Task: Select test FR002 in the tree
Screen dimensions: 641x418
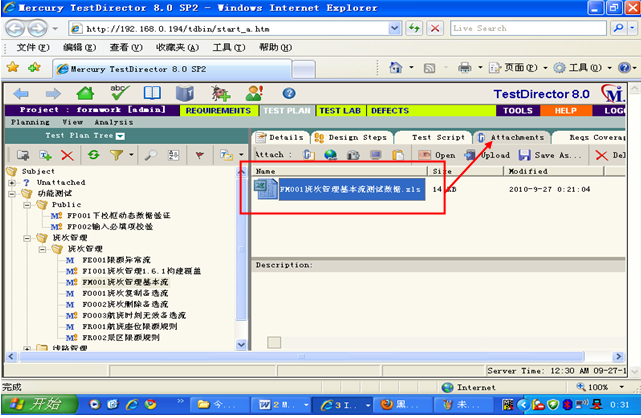Action: [x=121, y=338]
